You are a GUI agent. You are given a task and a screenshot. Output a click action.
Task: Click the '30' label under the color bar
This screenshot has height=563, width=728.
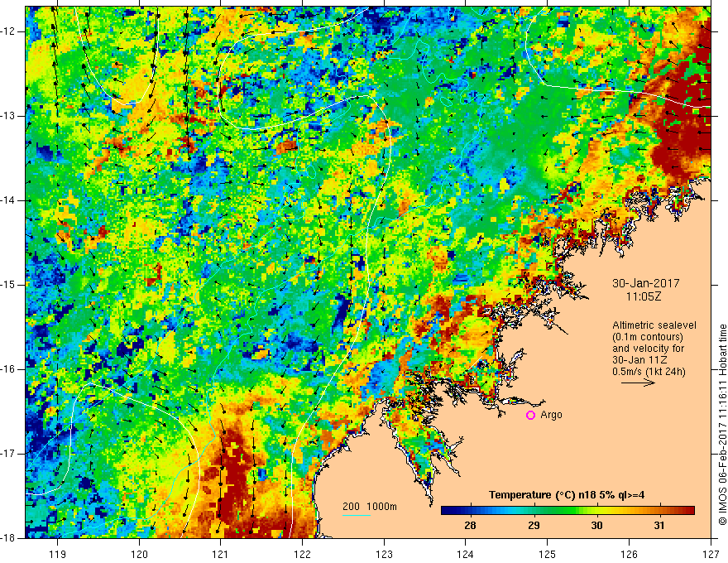point(596,526)
